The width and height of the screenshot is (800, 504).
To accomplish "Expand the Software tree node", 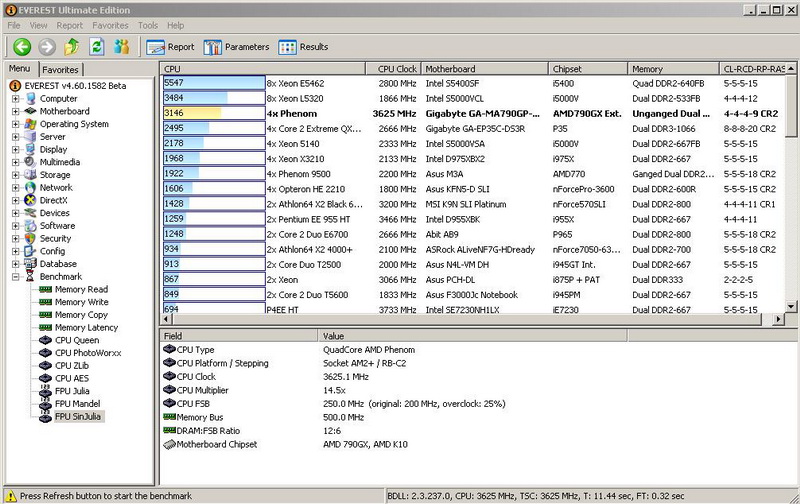I will coord(16,226).
